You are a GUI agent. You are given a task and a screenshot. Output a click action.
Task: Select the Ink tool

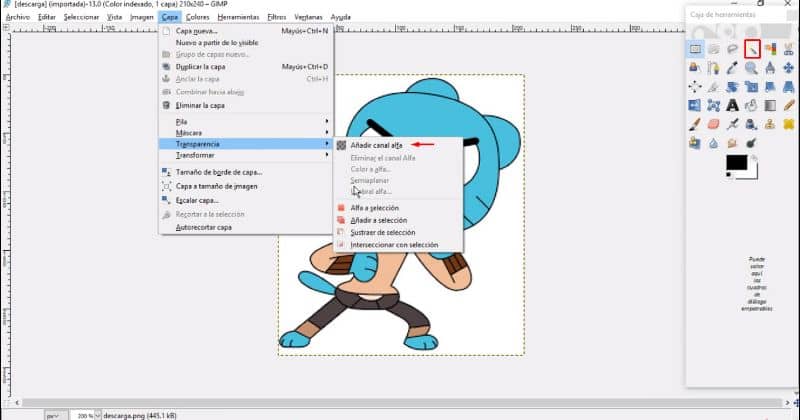point(751,124)
